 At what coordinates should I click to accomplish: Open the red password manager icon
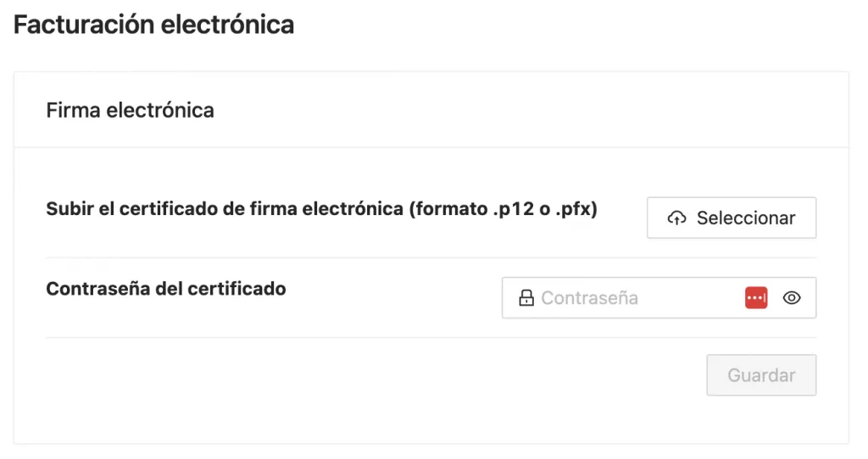tap(756, 297)
